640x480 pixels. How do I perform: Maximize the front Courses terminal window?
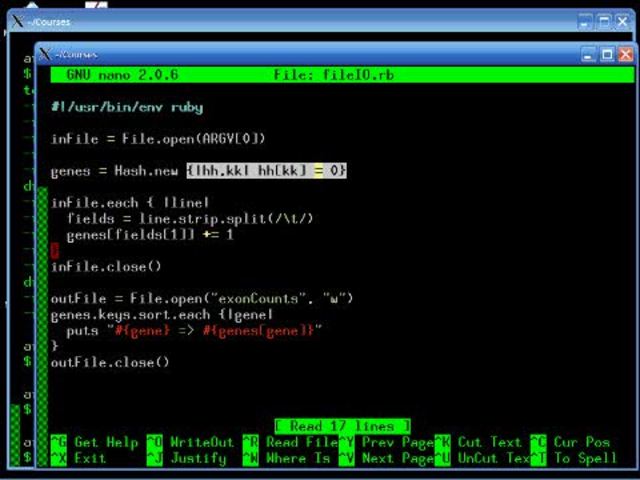(x=607, y=54)
